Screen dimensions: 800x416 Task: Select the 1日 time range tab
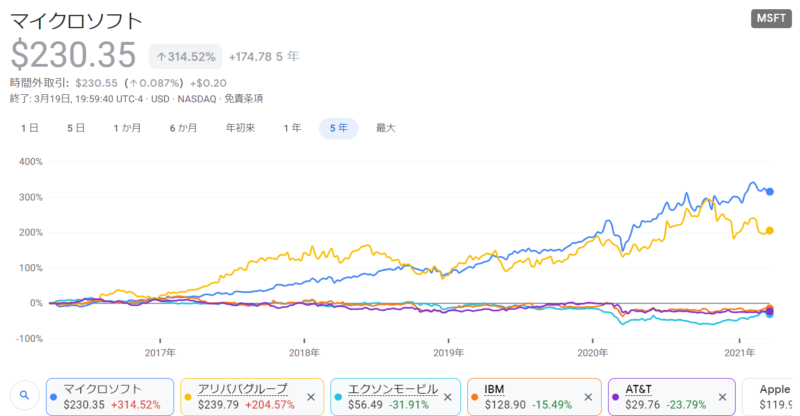click(x=30, y=128)
